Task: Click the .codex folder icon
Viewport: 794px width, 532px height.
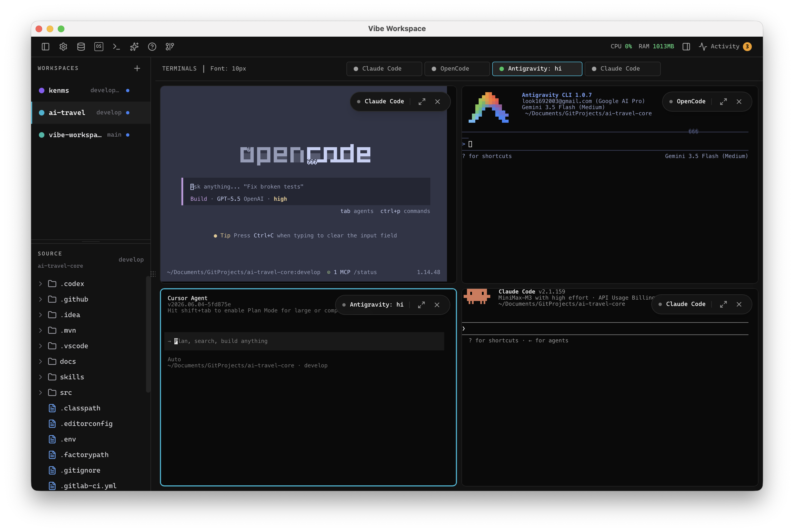Action: 52,284
